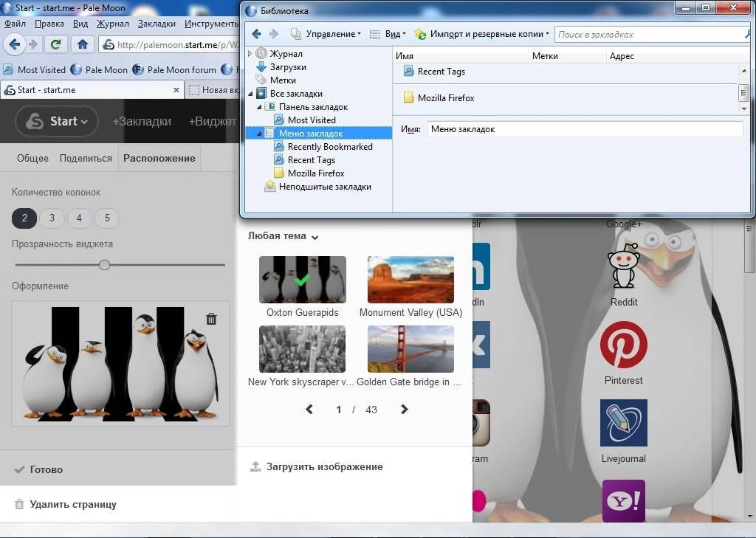Collapse Меню закладок node
Viewport: 756px width, 538px height.
pyautogui.click(x=259, y=134)
